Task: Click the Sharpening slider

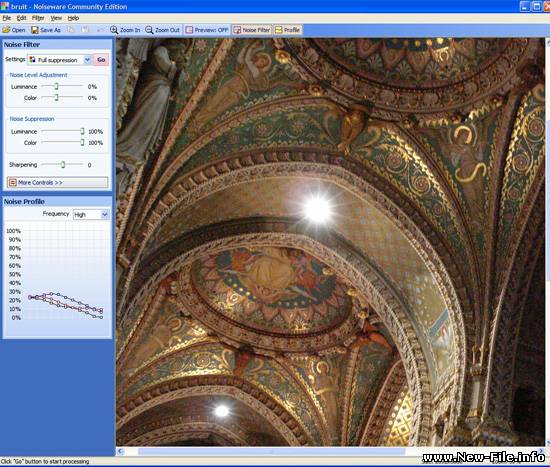Action: (62, 165)
